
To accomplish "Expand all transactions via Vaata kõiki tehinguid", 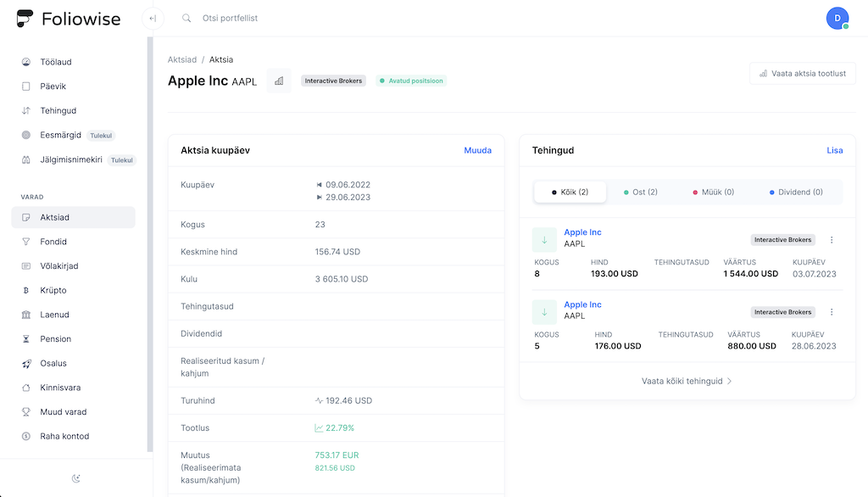I will [x=687, y=382].
